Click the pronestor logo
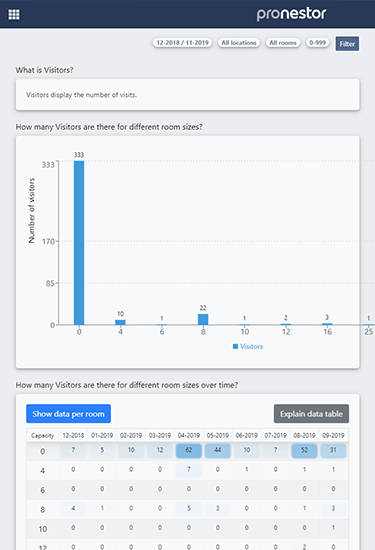This screenshot has width=375, height=550. pyautogui.click(x=291, y=14)
